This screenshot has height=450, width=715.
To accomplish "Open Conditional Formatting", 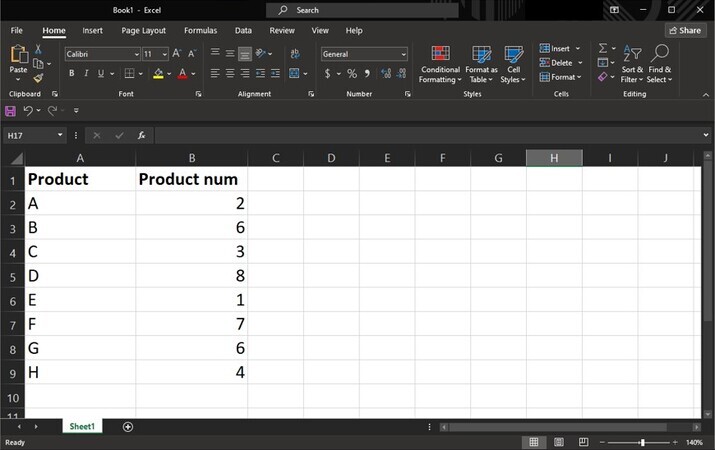I will (x=440, y=65).
